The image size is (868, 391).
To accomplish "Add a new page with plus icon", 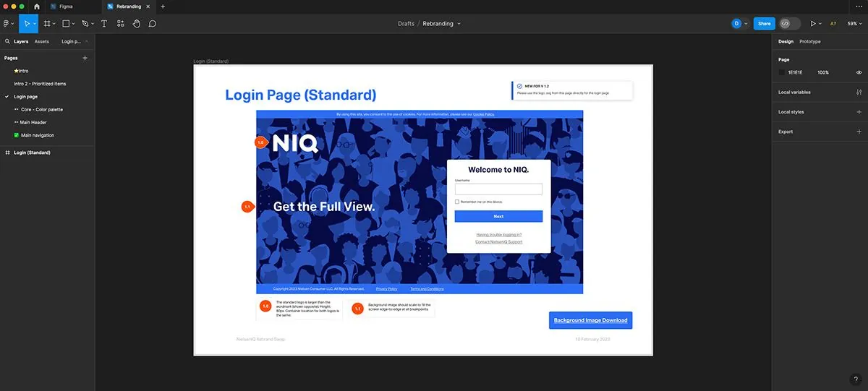I will 85,58.
